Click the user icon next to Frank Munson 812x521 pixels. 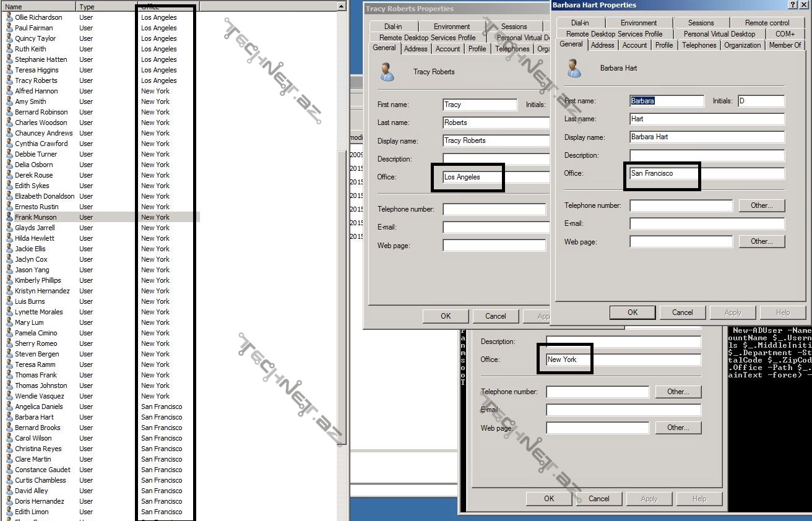tap(9, 217)
